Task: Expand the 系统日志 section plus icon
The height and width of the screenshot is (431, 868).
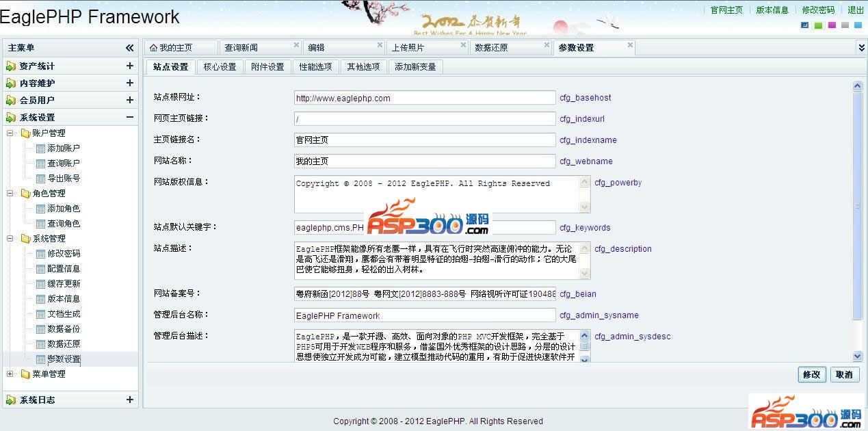Action: click(129, 400)
